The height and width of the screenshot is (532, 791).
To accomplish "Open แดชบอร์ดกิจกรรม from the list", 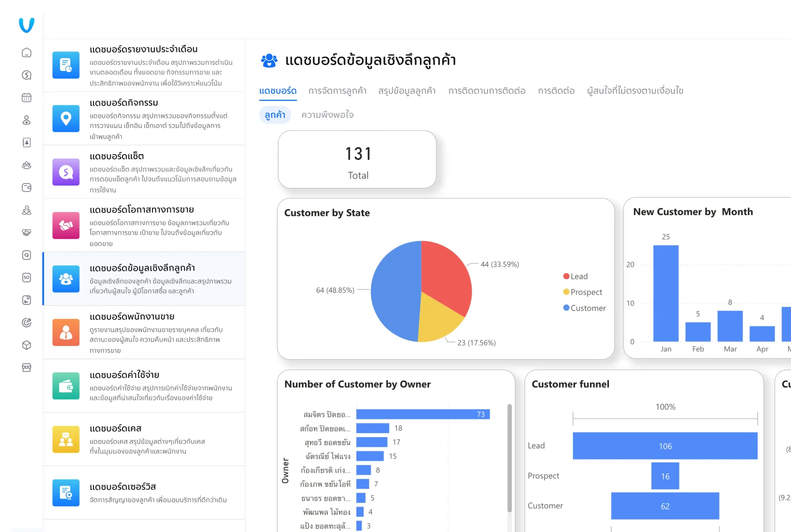I will coord(144,118).
